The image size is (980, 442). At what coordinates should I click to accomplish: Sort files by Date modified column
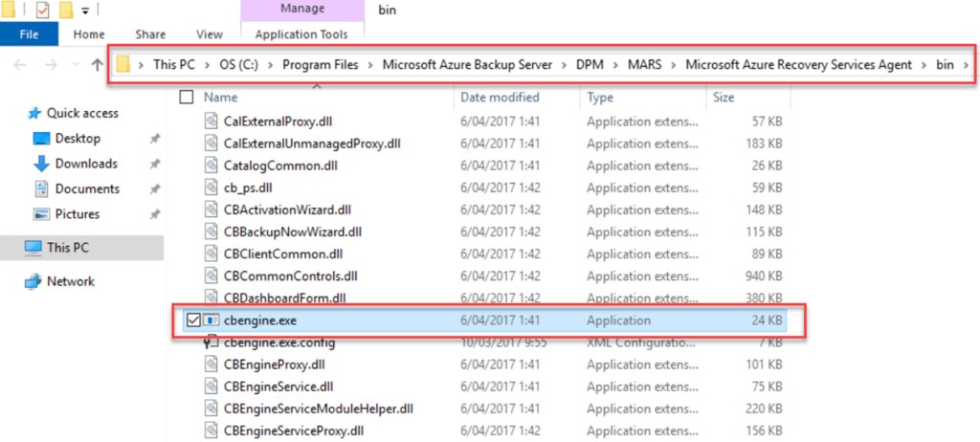click(500, 97)
